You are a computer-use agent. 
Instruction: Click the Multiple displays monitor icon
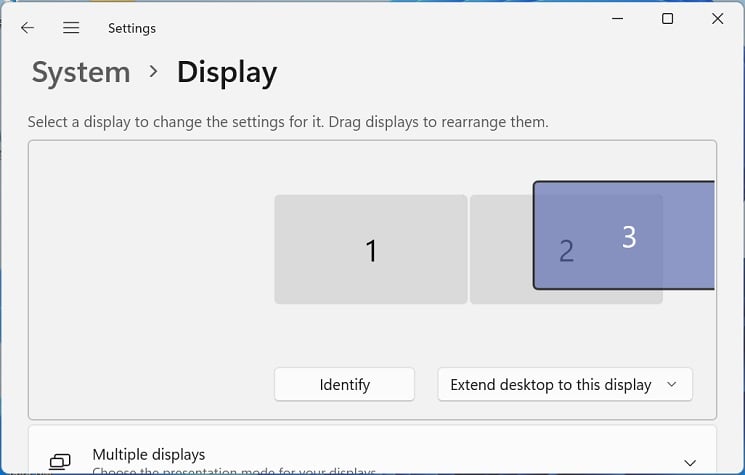tap(60, 462)
